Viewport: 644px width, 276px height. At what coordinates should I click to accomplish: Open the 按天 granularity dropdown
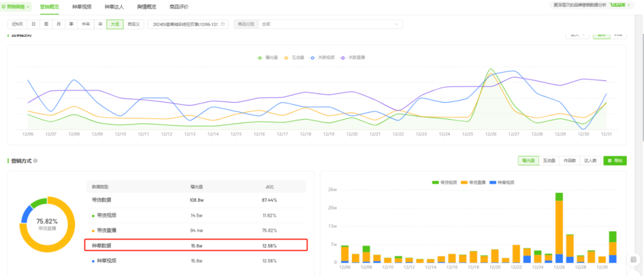pos(577,35)
